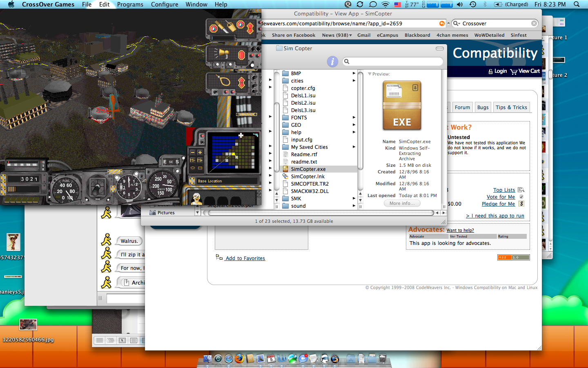588x368 pixels.
Task: Click the Top Lists page icon beside the link
Action: coord(521,190)
